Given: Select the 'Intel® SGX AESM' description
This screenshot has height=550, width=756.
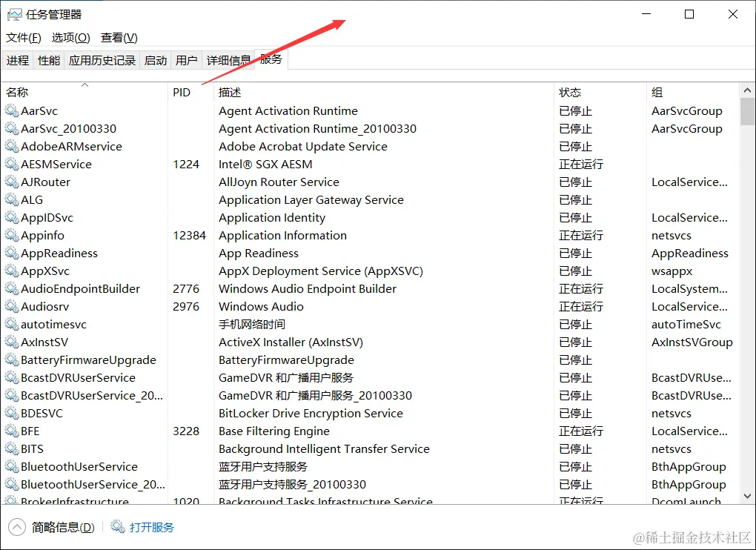Looking at the screenshot, I should (265, 165).
